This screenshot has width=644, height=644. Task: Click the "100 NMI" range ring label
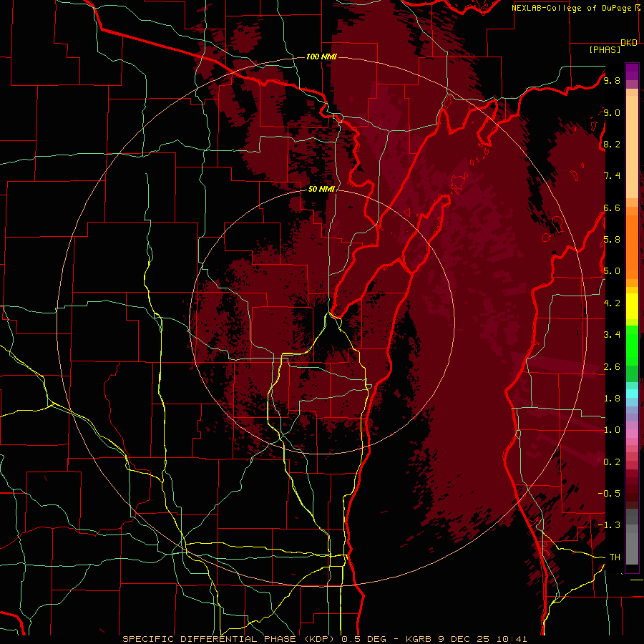click(x=321, y=57)
